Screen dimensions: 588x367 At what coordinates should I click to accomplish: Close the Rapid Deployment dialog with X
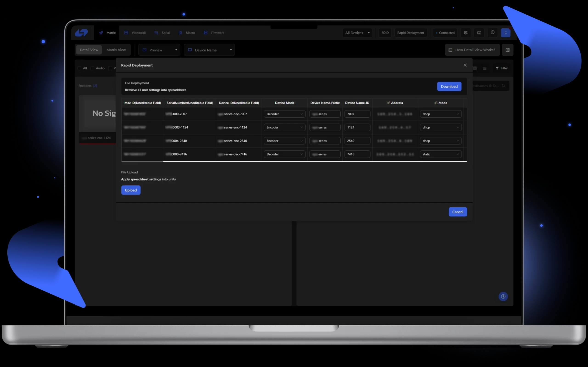click(x=465, y=65)
